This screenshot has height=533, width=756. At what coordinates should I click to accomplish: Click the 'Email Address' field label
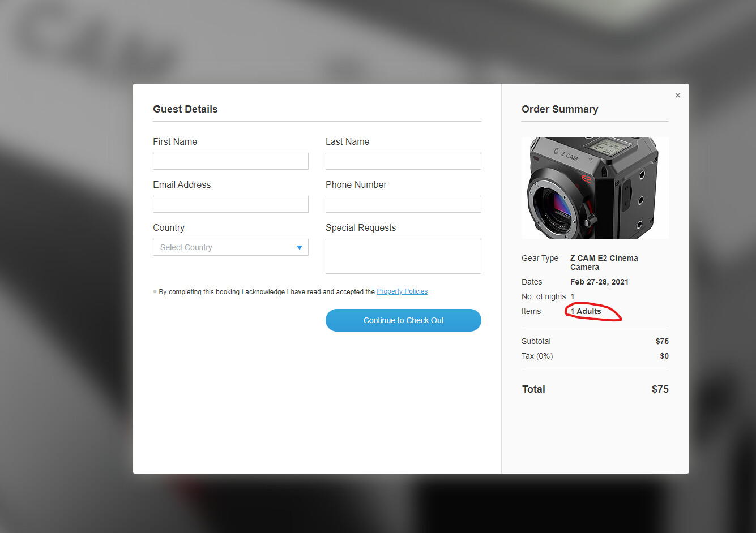(x=182, y=184)
